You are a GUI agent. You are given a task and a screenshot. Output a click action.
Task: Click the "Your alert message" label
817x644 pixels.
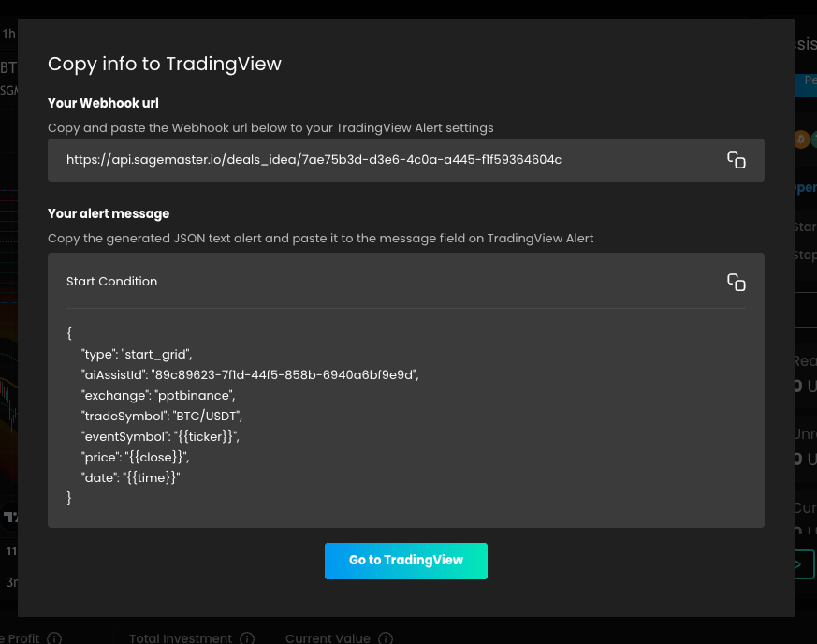[x=109, y=213]
